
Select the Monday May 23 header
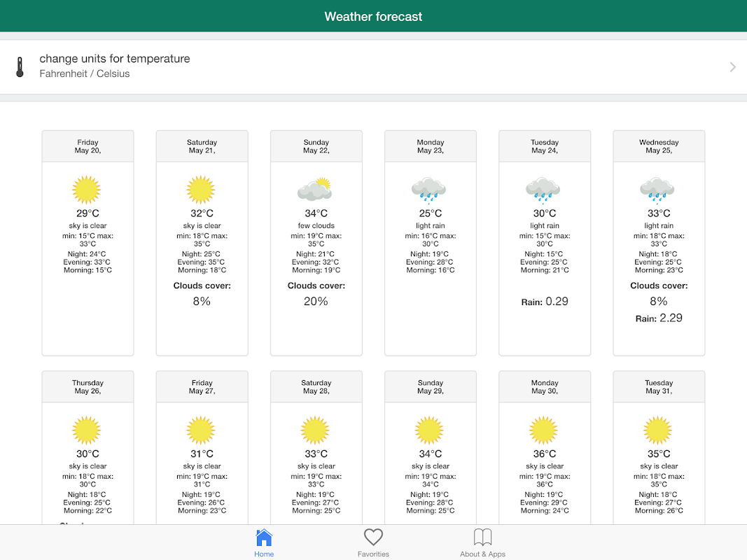431,146
